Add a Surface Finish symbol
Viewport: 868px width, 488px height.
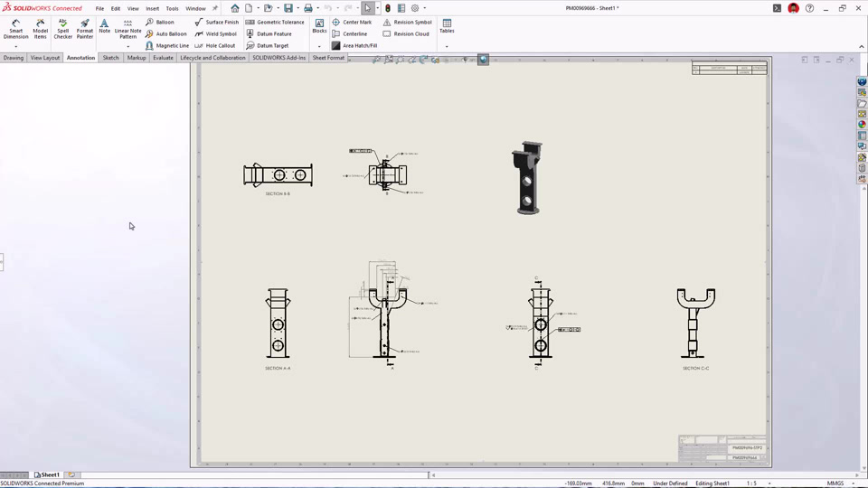pos(216,22)
